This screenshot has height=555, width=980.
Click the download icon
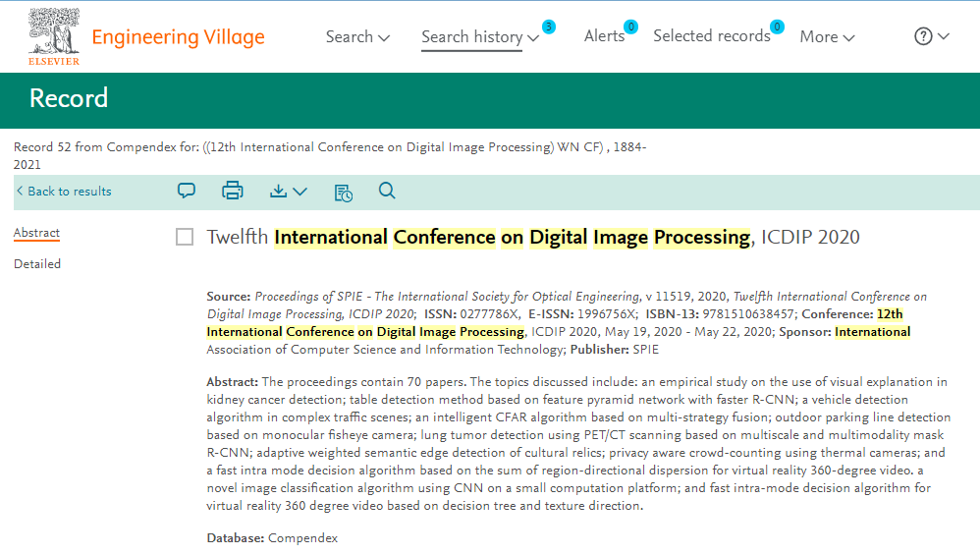click(278, 191)
